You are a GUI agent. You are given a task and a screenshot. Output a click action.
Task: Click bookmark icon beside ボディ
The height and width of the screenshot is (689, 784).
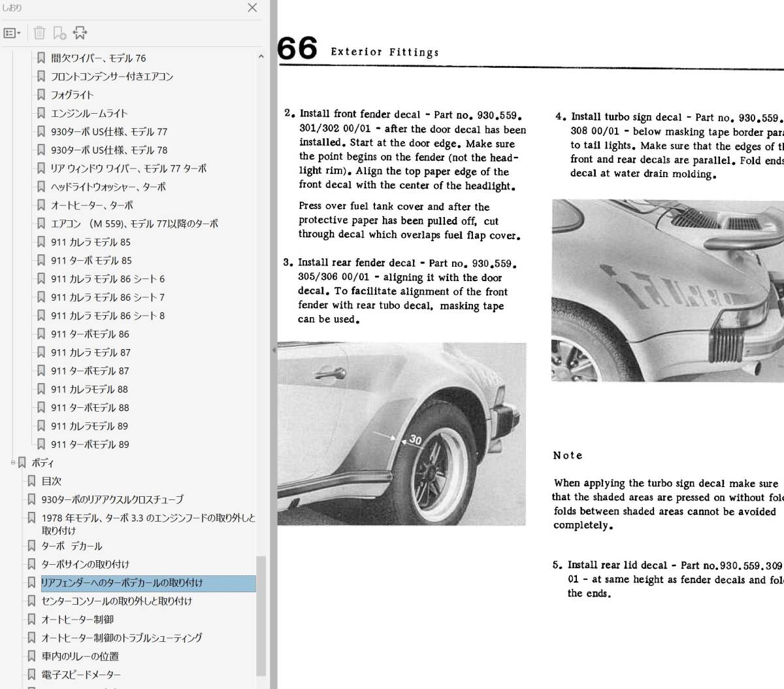pos(22,462)
